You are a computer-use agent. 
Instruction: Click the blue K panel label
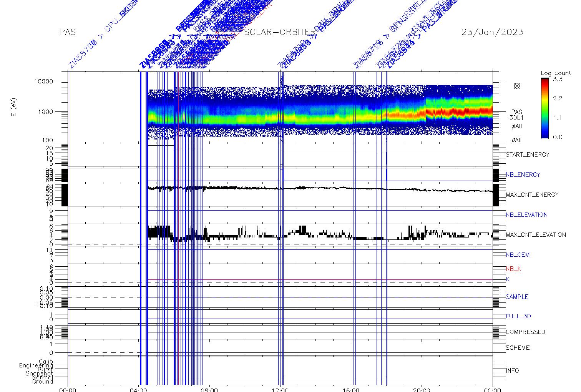[x=508, y=279]
